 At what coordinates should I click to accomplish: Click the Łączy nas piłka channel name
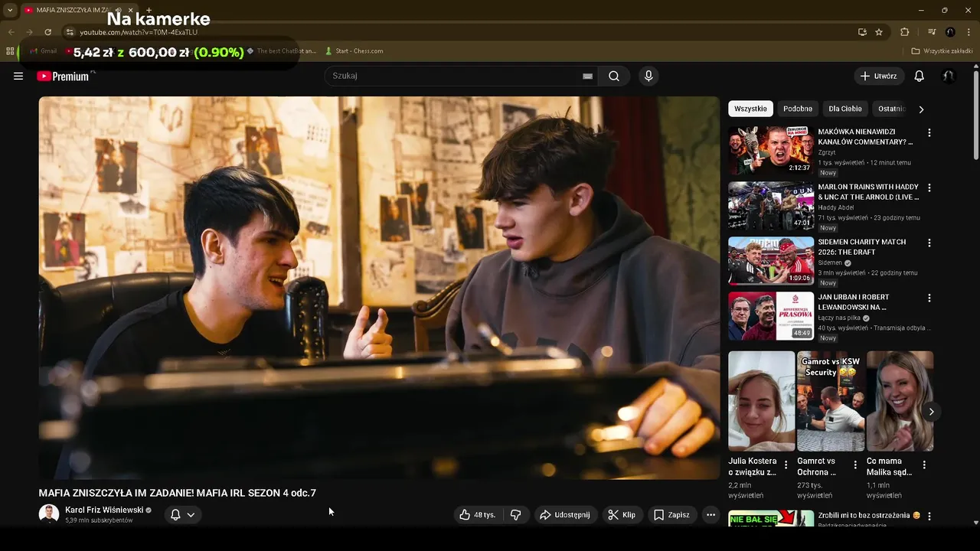click(x=839, y=318)
